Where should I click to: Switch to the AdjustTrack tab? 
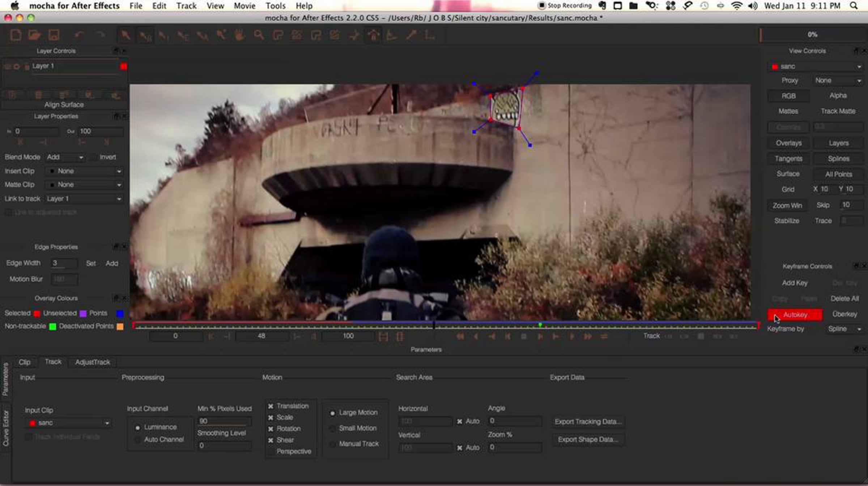(93, 362)
